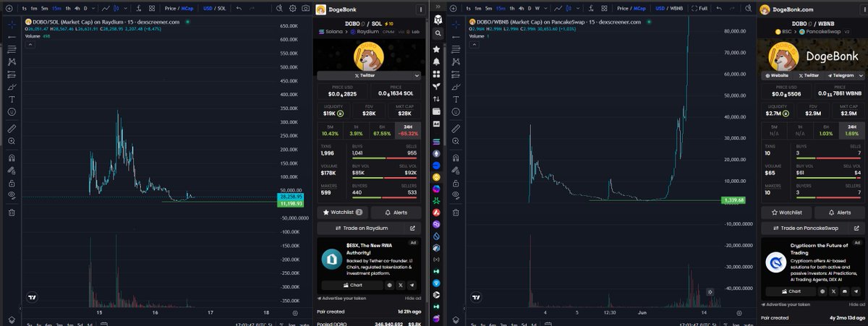Screen dimensions: 868x326
Task: Open the multicharts grid icon in dexscreener sidebar
Action: (x=436, y=74)
